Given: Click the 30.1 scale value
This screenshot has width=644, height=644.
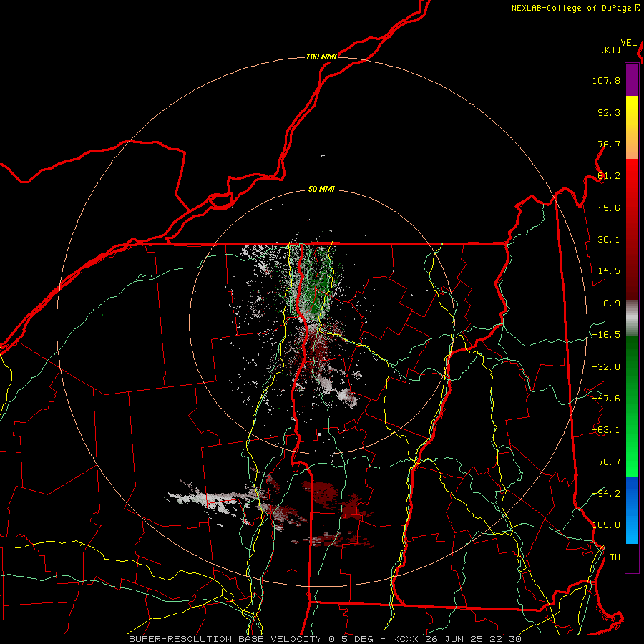Looking at the screenshot, I should point(609,240).
